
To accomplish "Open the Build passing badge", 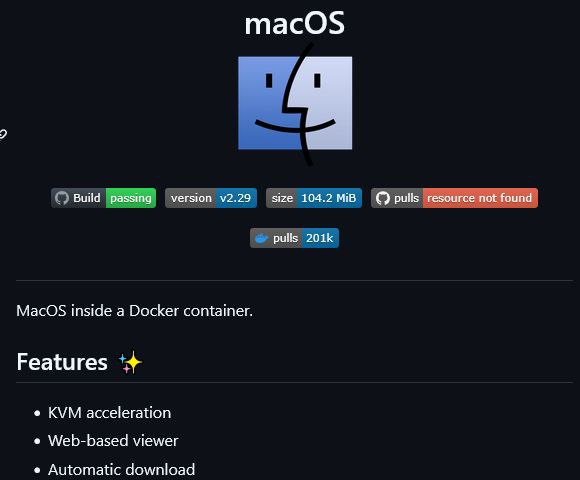I will tap(104, 198).
